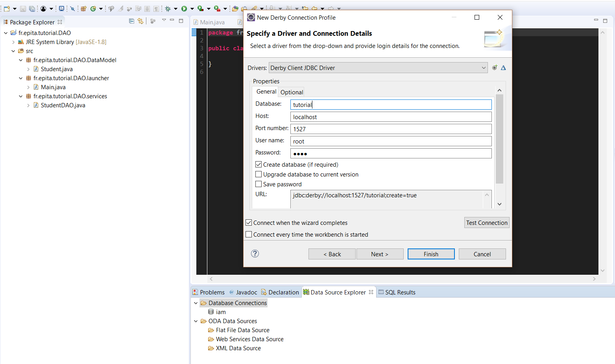Enable Connect every time the workbench is started
Viewport: 615px width, 364px height.
click(x=249, y=234)
